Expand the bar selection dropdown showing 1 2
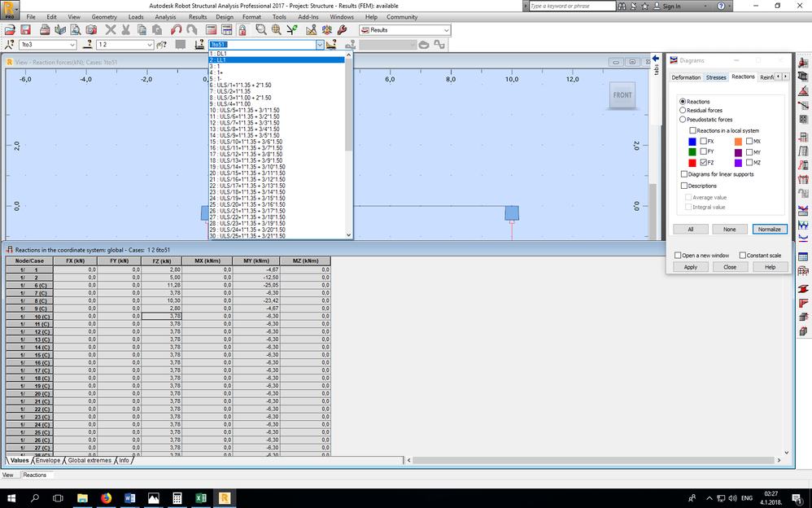This screenshot has height=508, width=812. 149,45
